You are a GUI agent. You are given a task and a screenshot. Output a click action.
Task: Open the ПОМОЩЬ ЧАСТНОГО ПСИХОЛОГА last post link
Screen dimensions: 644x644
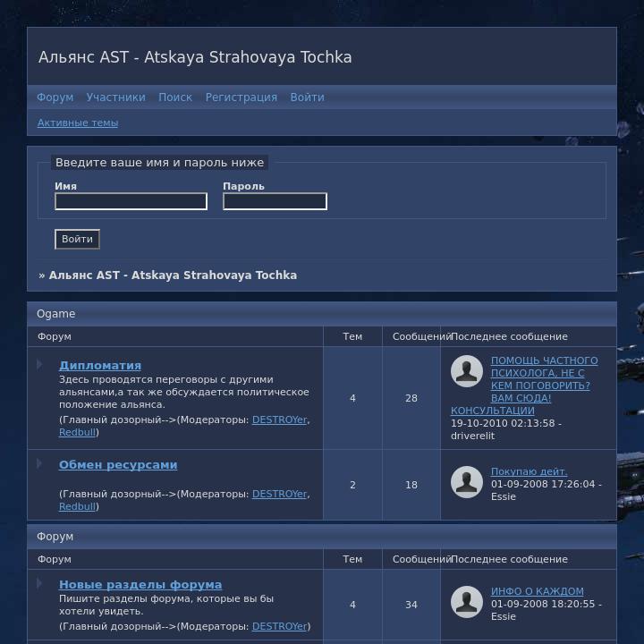[x=524, y=386]
